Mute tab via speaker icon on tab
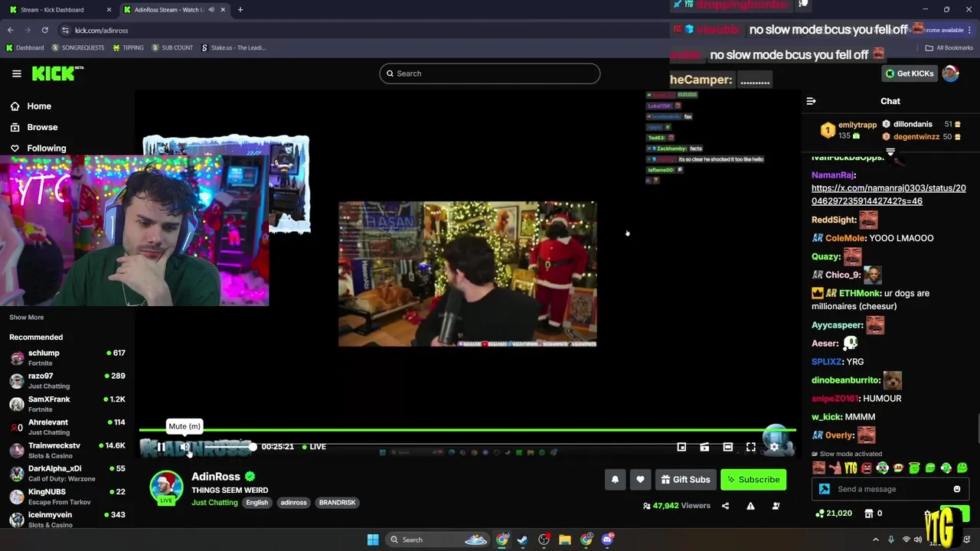980x551 pixels. [x=211, y=10]
